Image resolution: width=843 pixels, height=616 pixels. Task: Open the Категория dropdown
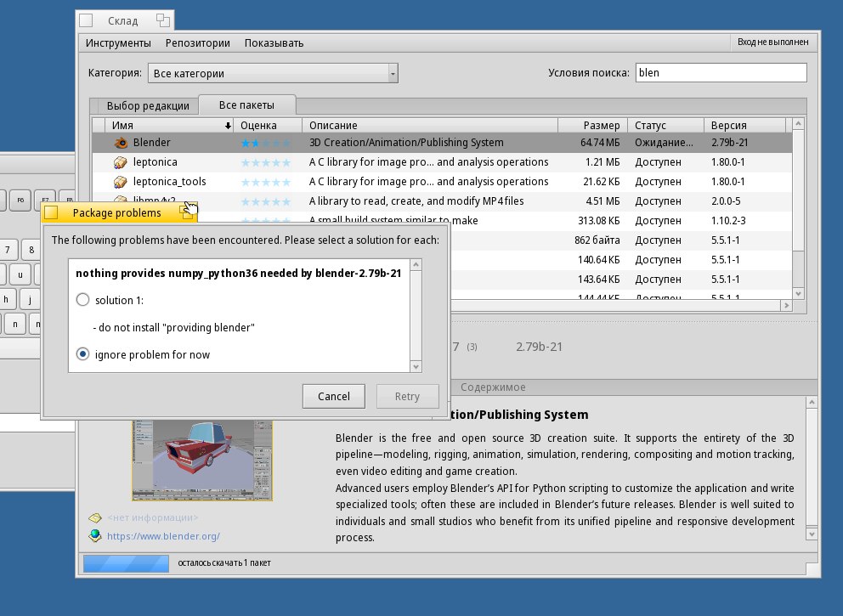(273, 73)
